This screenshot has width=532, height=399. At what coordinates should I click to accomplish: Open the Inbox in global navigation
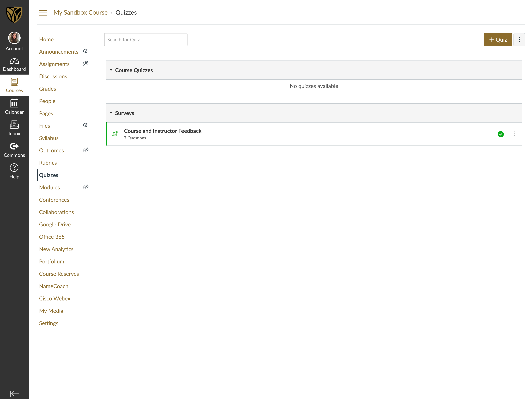pyautogui.click(x=14, y=128)
